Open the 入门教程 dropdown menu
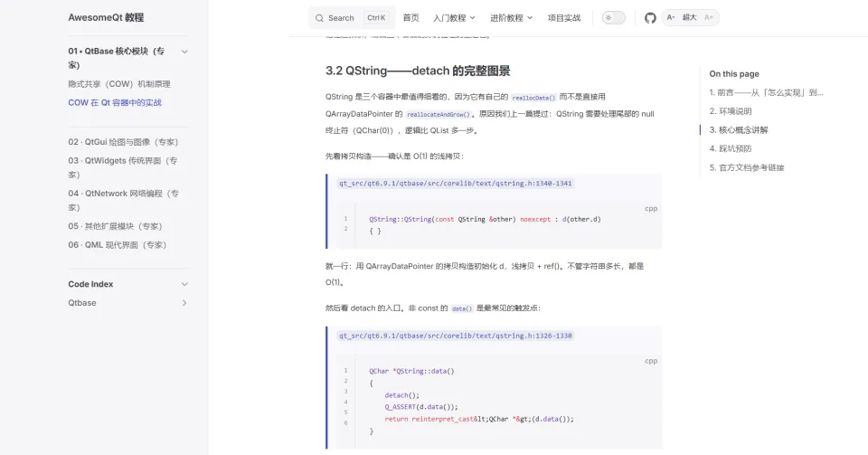868x455 pixels. 454,18
